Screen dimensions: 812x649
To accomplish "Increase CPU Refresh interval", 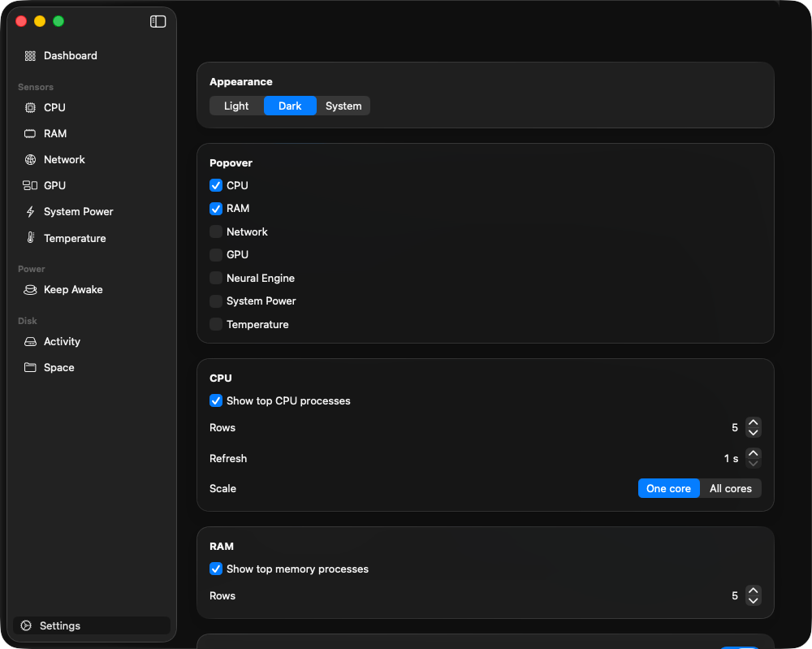I will click(x=754, y=453).
